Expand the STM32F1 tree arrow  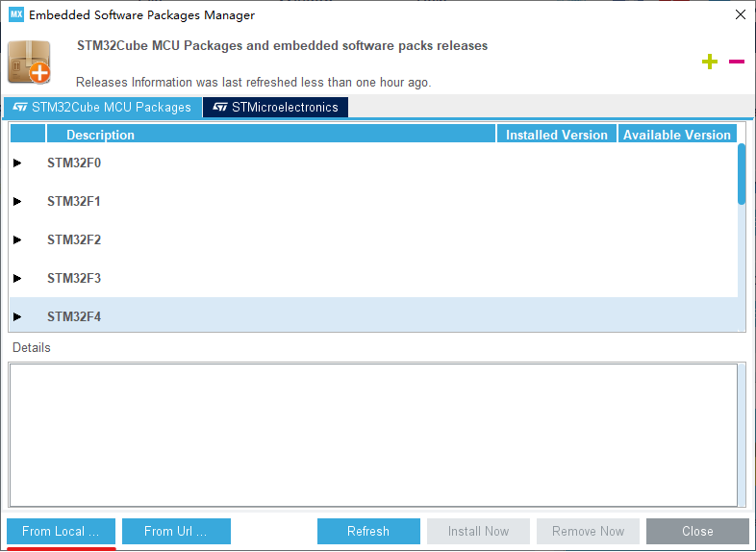[17, 202]
